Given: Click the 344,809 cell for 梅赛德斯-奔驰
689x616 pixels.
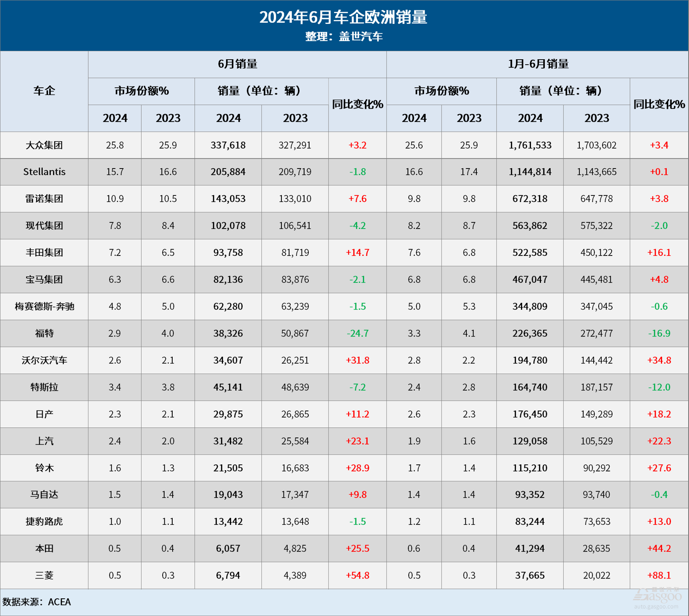Looking at the screenshot, I should point(530,306).
